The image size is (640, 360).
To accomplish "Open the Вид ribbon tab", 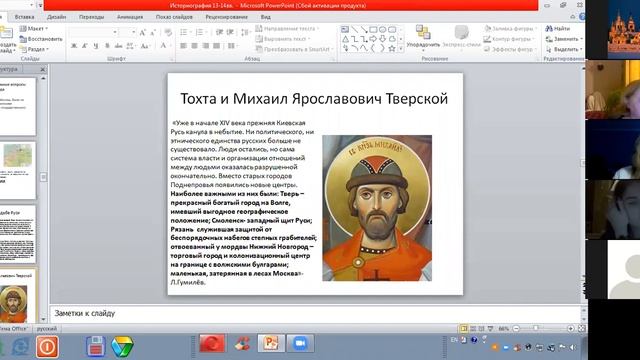I will point(265,17).
